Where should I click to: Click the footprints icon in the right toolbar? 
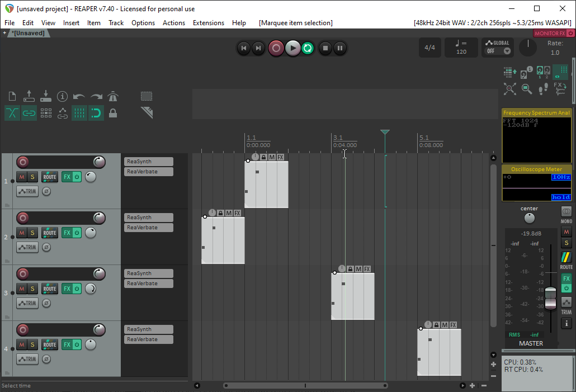click(x=544, y=89)
